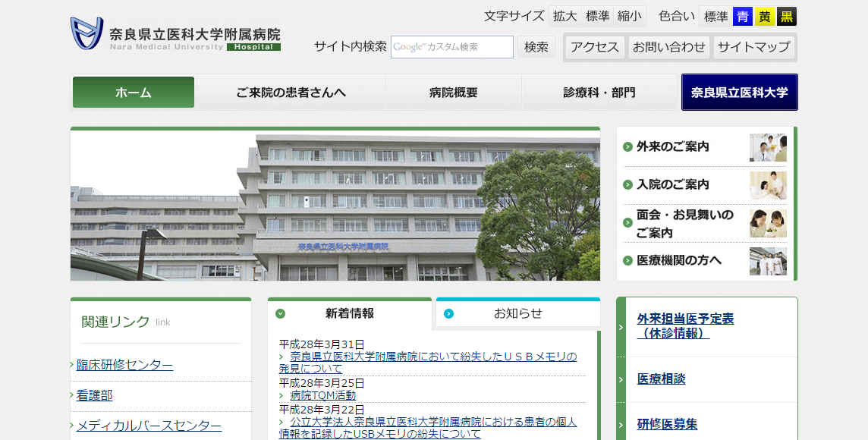The image size is (868, 440).
Task: Go to the ホーム menu tab
Action: [x=134, y=93]
